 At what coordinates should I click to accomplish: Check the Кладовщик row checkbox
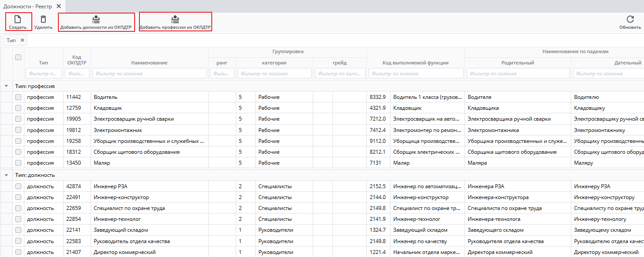point(18,108)
